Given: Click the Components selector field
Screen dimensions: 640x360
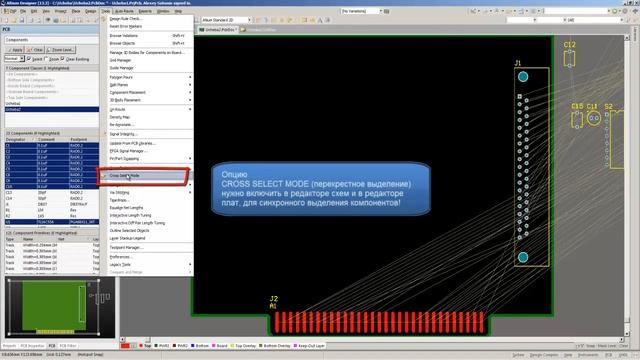Looking at the screenshot, I should (x=51, y=40).
